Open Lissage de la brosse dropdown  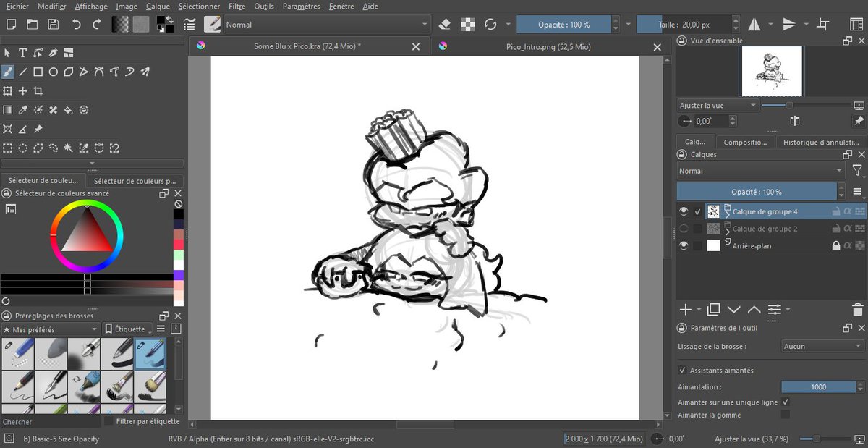point(822,346)
